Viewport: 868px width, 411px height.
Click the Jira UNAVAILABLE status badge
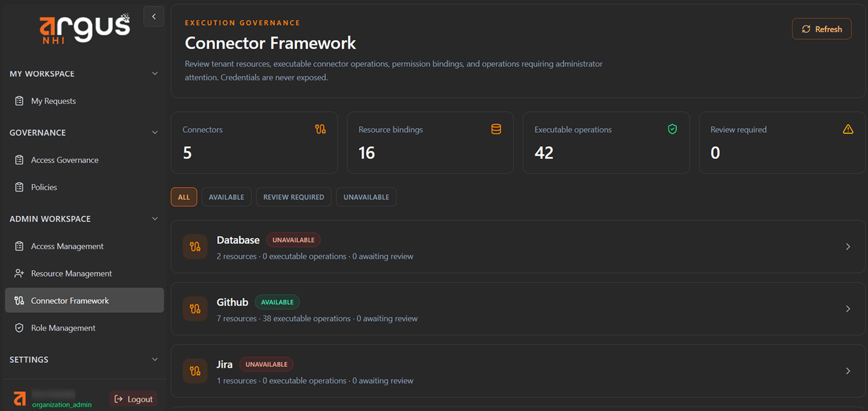(266, 364)
